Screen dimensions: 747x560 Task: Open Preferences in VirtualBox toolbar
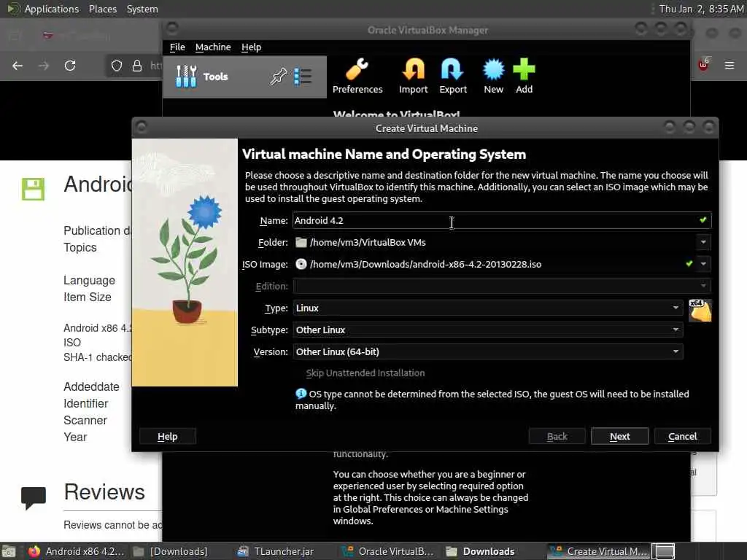(x=357, y=76)
